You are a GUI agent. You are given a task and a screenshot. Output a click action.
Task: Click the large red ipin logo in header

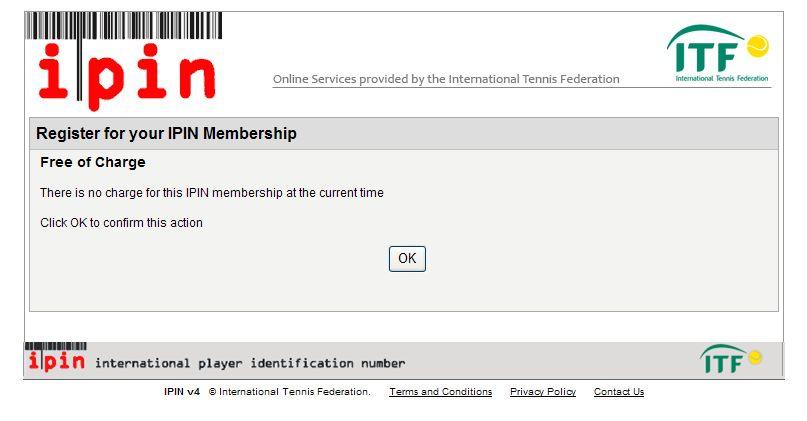click(x=127, y=77)
